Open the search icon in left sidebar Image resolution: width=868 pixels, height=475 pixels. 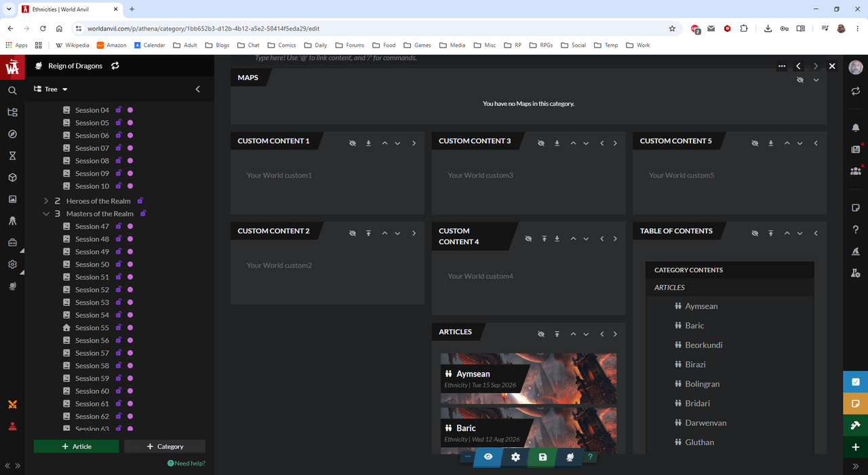pos(12,90)
